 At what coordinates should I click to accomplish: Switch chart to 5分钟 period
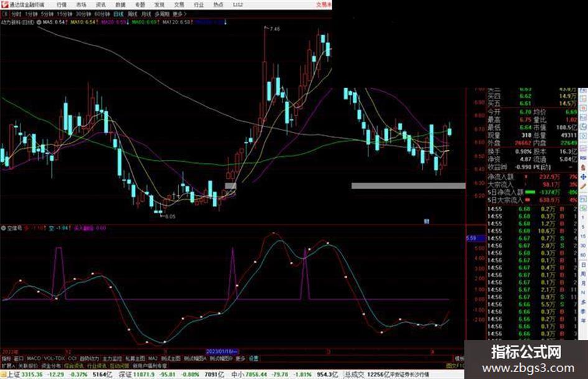(47, 14)
